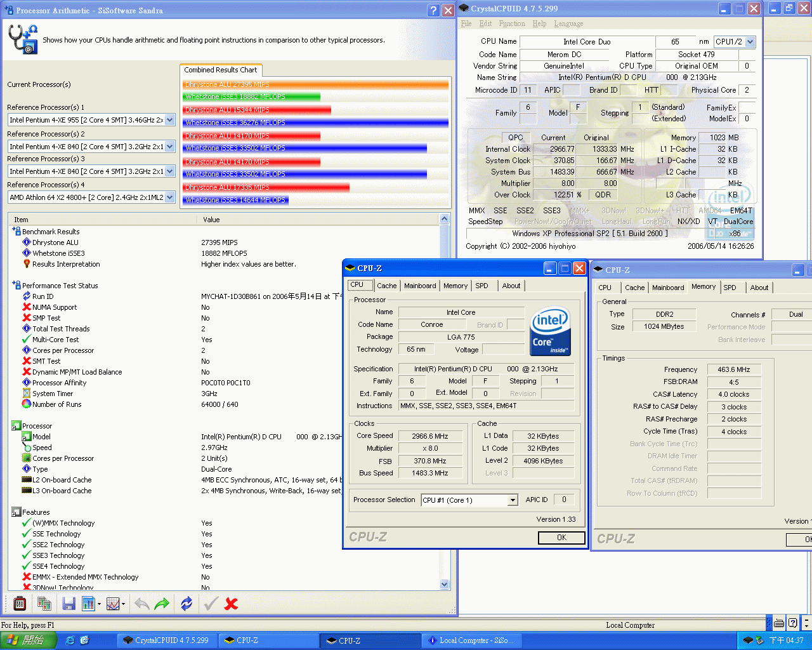Open About tab in front CPU-Z

coord(511,286)
